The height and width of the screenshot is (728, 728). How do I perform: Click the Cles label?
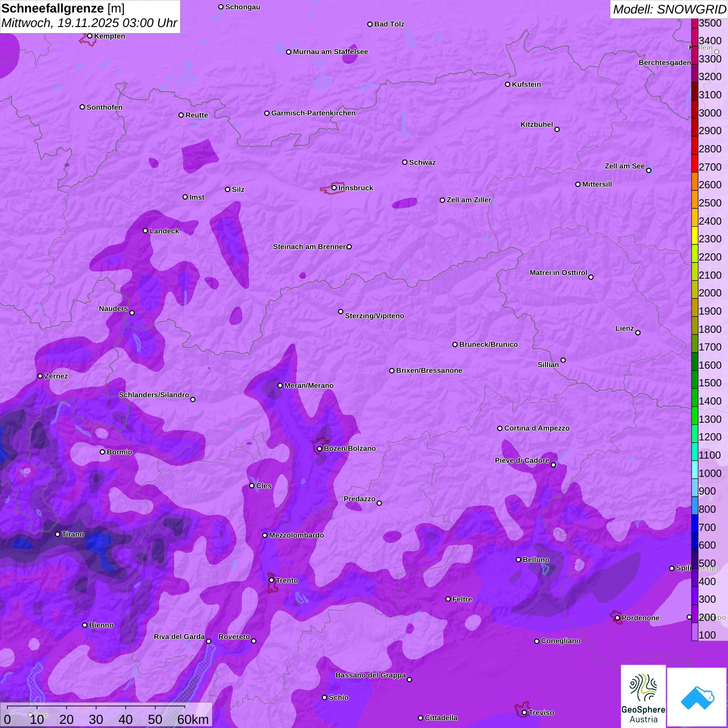pyautogui.click(x=264, y=486)
